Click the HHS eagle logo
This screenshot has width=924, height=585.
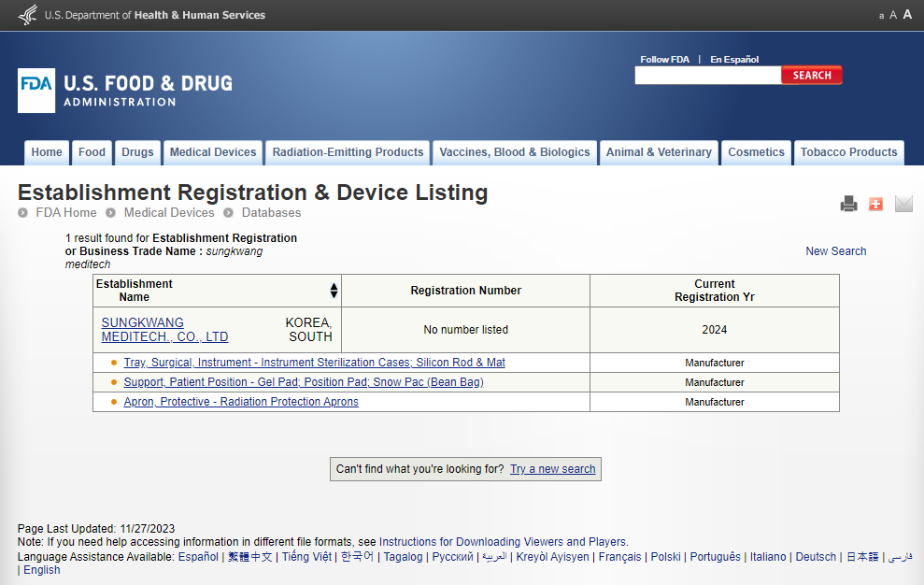coord(28,15)
